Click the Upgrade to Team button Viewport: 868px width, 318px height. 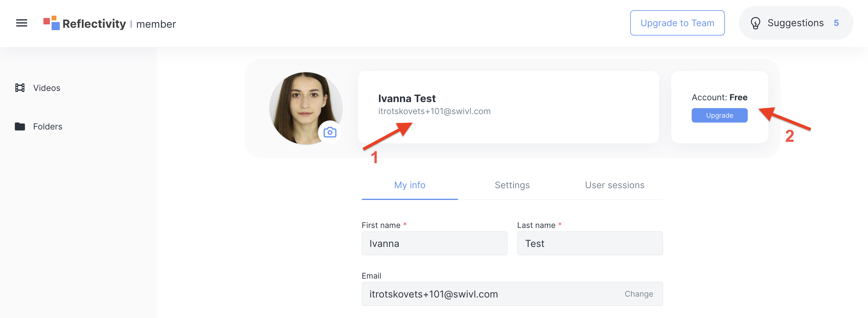click(x=677, y=23)
